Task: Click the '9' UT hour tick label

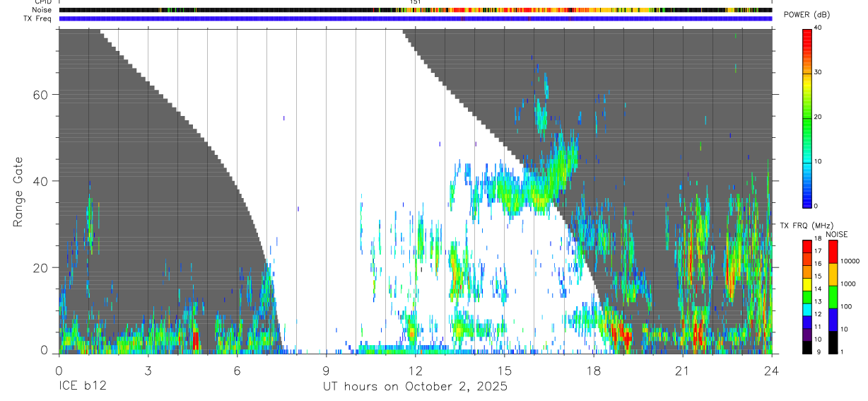Action: (326, 370)
